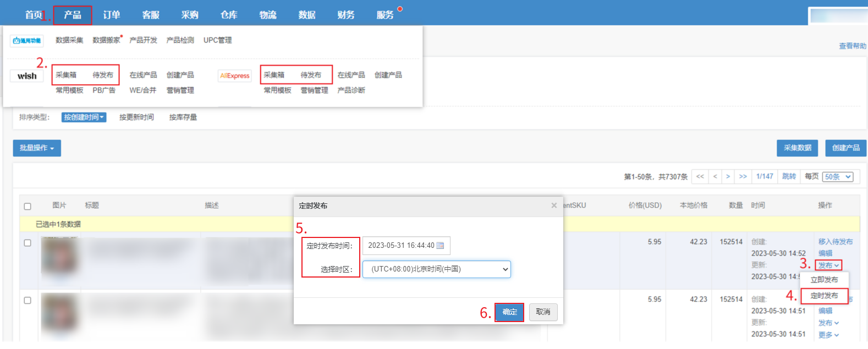Expand the 批量操作 dropdown button

(x=37, y=148)
